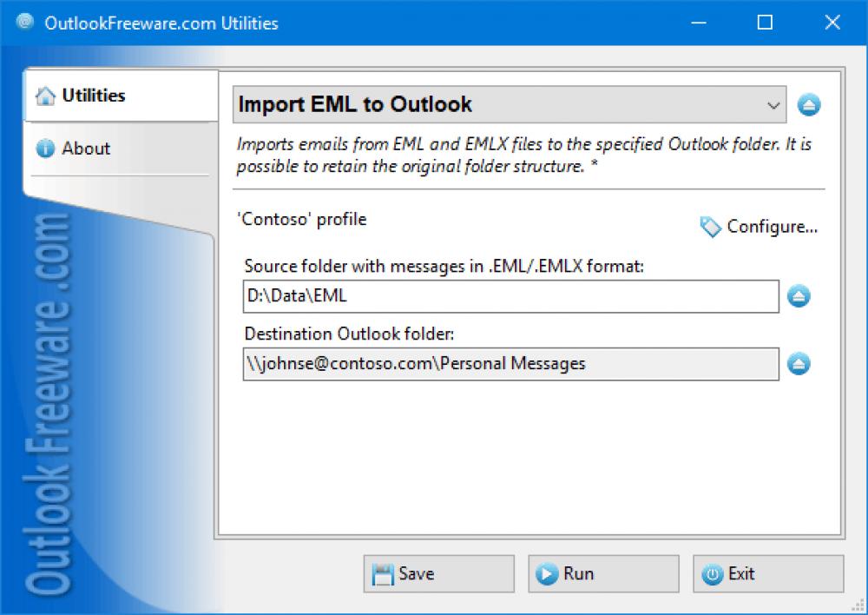Switch to the About tab
868x615 pixels.
(87, 149)
